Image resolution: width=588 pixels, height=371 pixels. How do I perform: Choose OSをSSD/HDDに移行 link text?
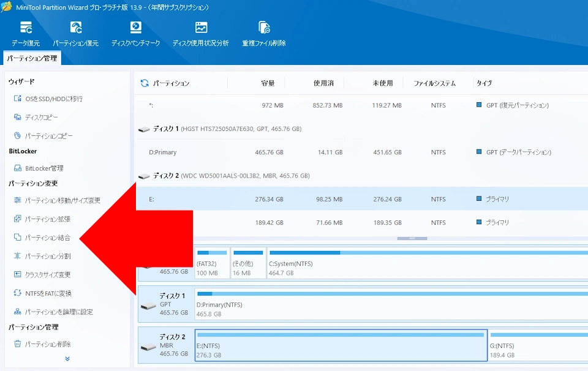tap(54, 99)
